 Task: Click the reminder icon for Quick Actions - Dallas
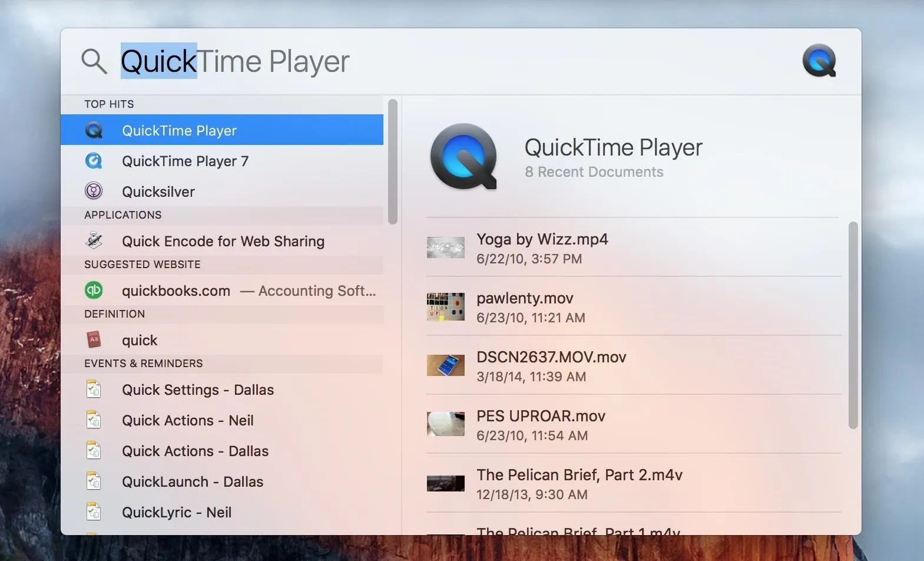click(94, 451)
